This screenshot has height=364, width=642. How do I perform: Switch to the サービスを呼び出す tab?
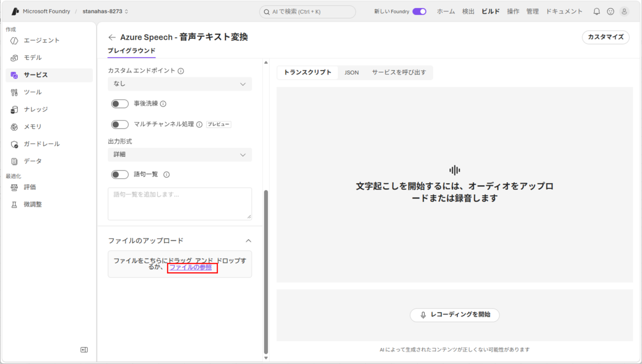pyautogui.click(x=399, y=73)
